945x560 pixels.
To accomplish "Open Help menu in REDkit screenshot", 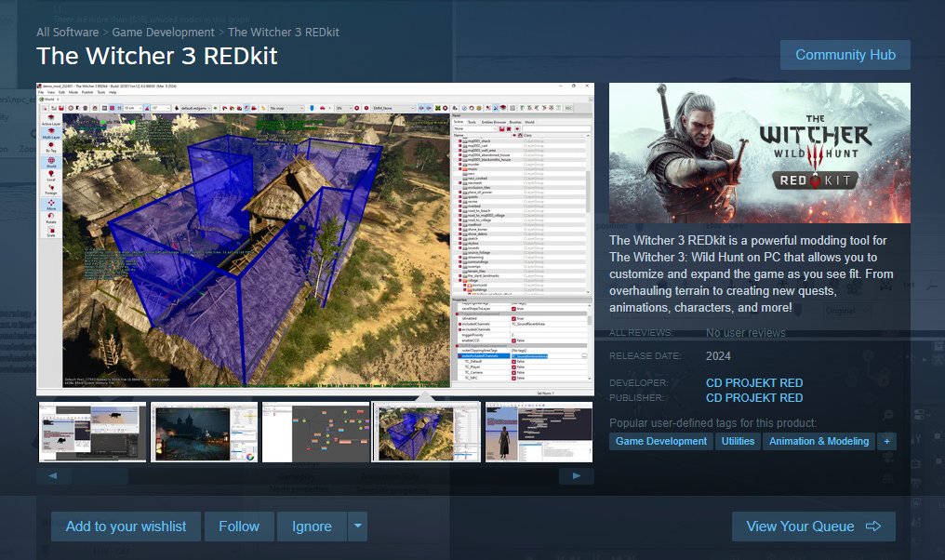I will tap(113, 92).
